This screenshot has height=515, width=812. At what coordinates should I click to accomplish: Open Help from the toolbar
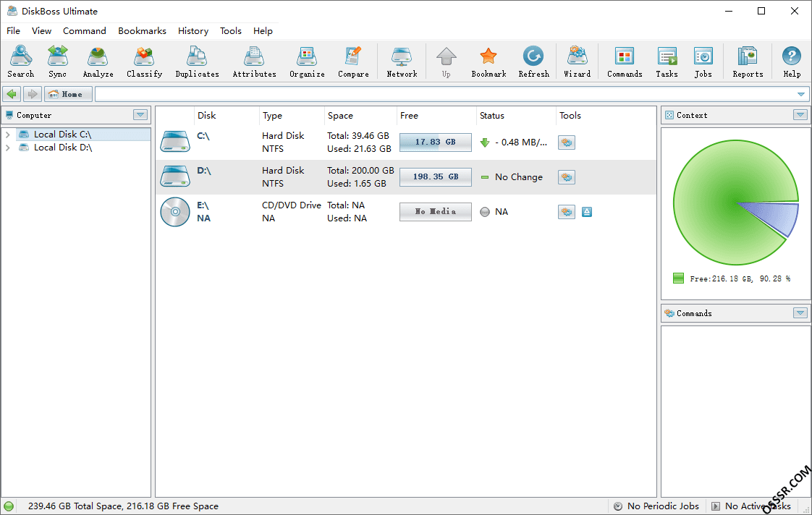[x=792, y=61]
